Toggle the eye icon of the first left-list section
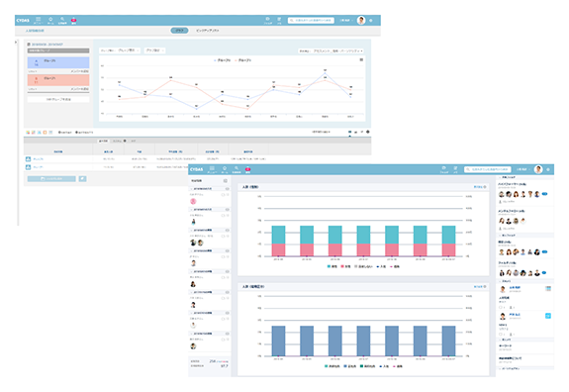This screenshot has width=569, height=392. [228, 189]
